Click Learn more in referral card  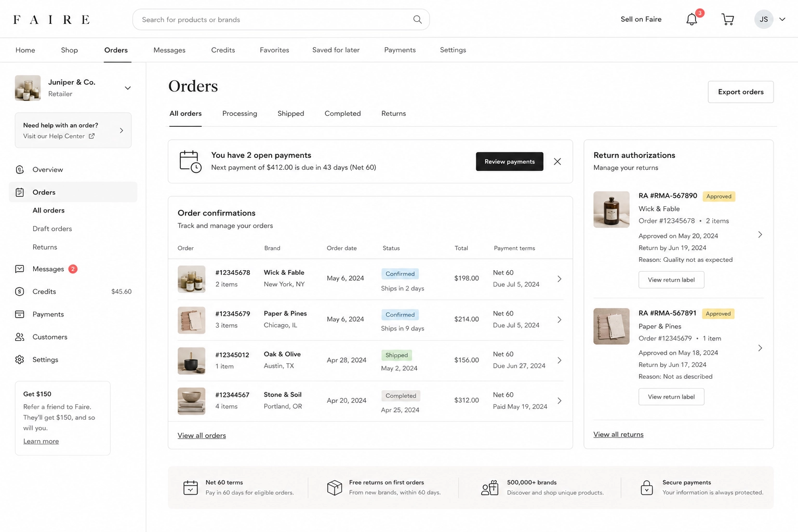pos(41,442)
